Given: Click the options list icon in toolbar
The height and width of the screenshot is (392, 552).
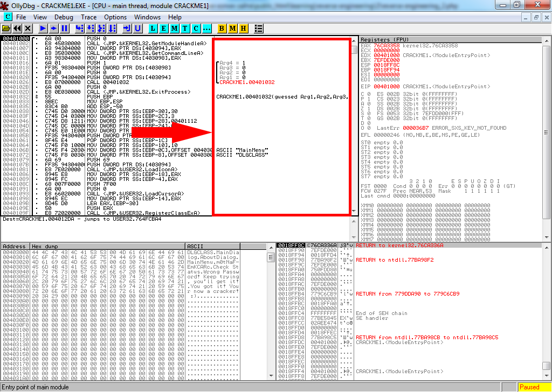Looking at the screenshot, I should pos(259,28).
